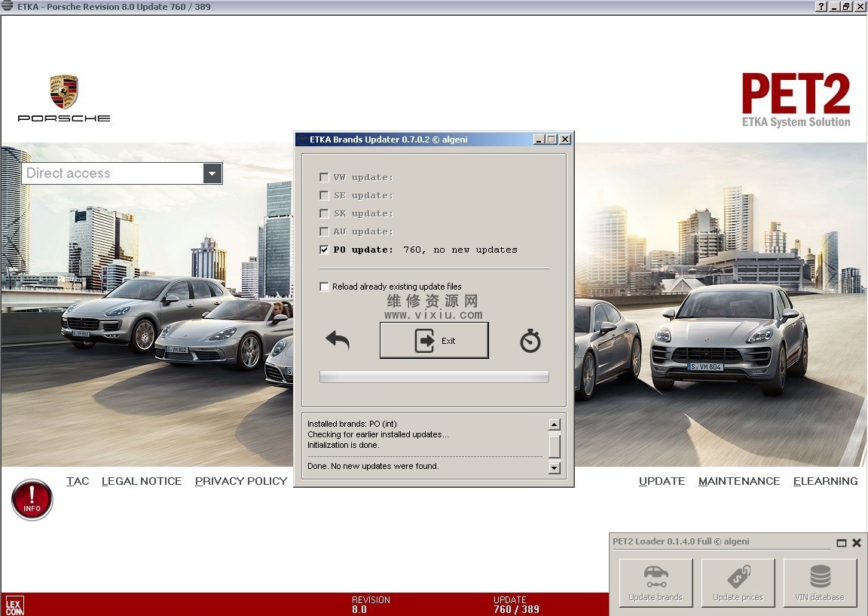Enable Reload already existing update files
Viewport: 868px width, 616px height.
(324, 287)
